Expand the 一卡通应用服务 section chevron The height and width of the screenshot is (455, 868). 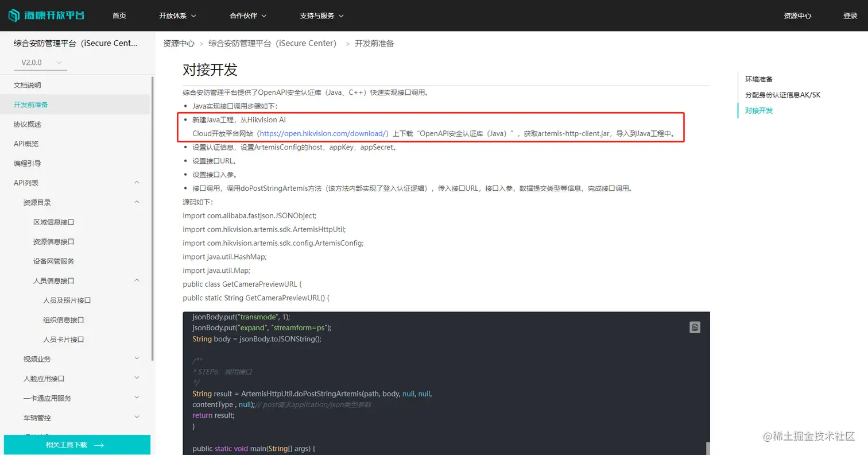click(x=137, y=398)
